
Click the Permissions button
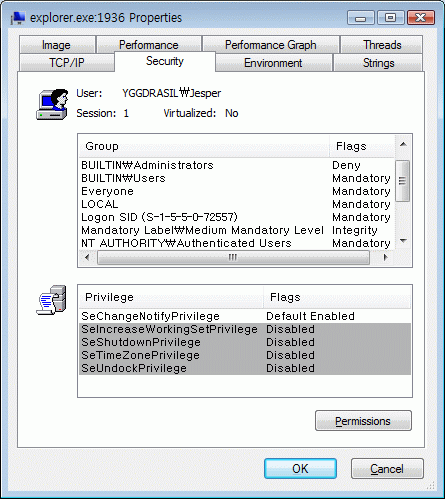tap(363, 421)
